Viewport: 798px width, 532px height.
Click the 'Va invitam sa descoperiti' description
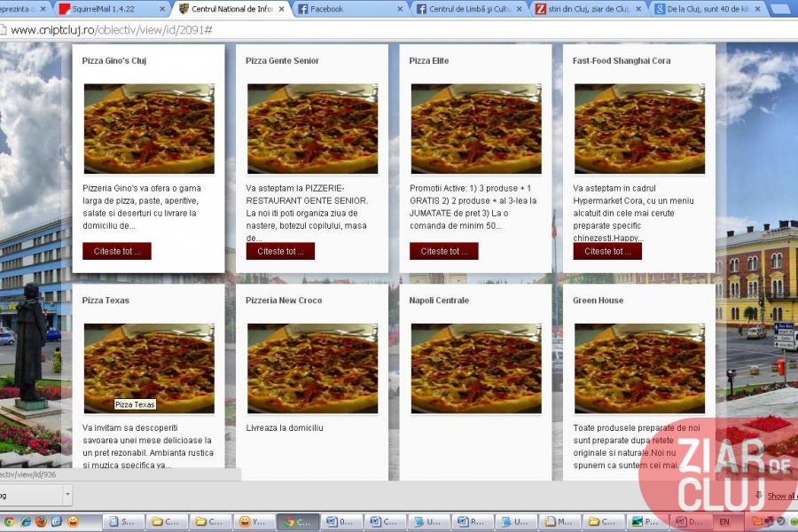pyautogui.click(x=148, y=447)
